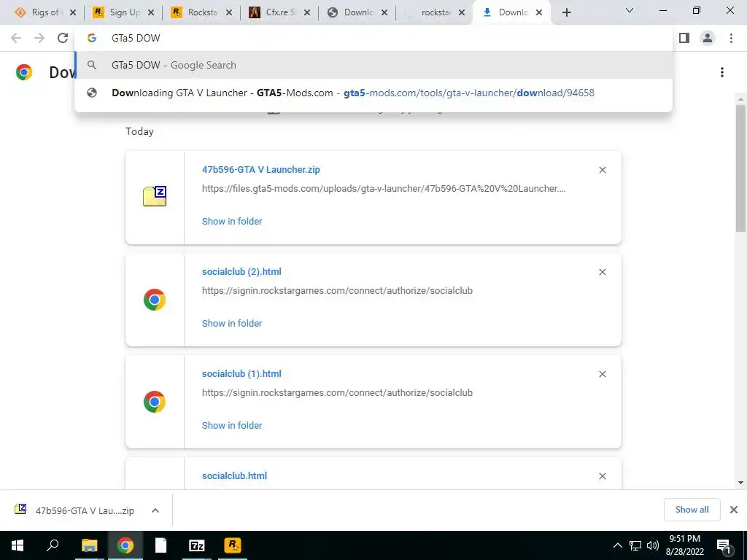Show socialclub (2).html in folder
The width and height of the screenshot is (747, 560).
click(232, 323)
